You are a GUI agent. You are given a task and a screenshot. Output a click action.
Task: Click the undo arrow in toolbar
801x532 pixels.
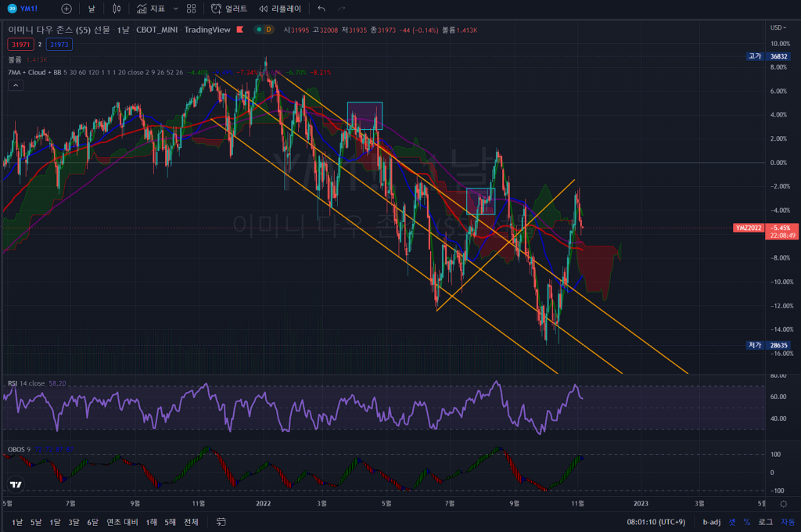(x=321, y=9)
